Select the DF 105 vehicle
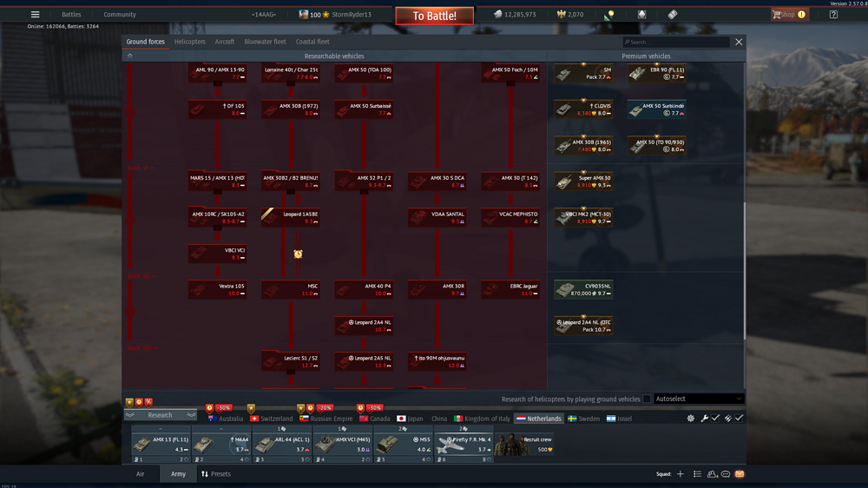This screenshot has width=868, height=488. tap(218, 109)
